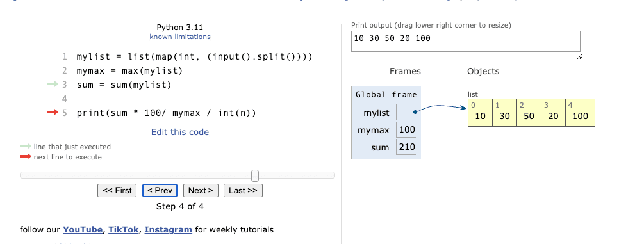Open the known limitations link

[180, 37]
